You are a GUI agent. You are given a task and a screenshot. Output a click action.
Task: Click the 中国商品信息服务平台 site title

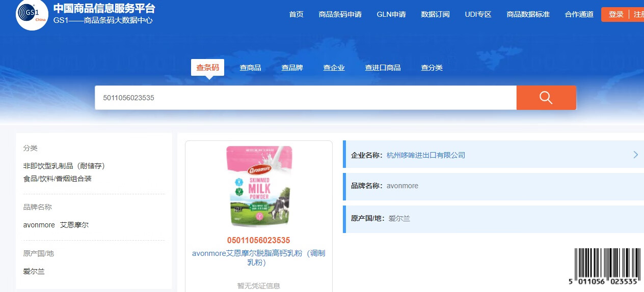point(104,9)
